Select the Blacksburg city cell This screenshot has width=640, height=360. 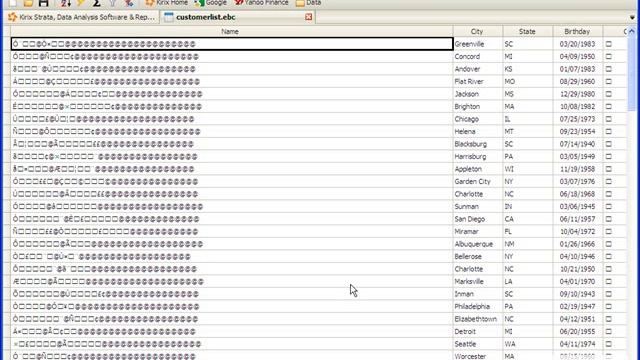[478, 144]
